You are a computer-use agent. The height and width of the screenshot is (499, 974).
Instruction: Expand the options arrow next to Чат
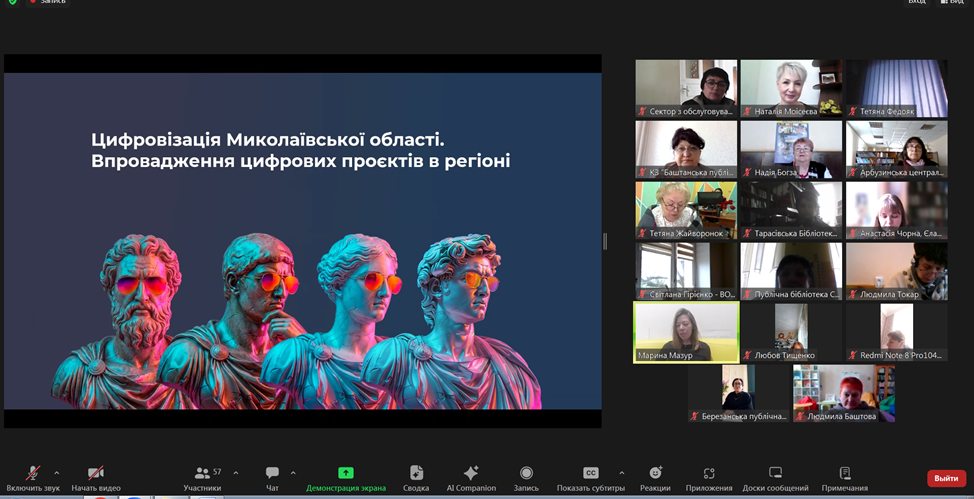click(293, 473)
